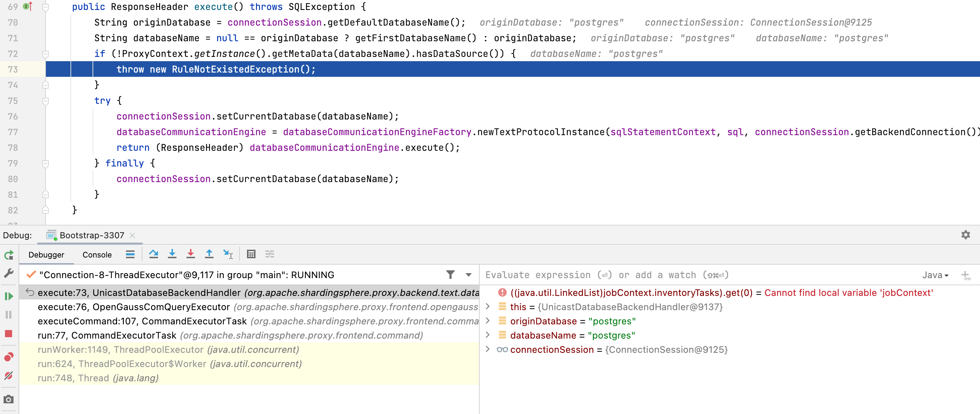Open the Evaluate Expression calculator icon
Screen dimensions: 980x414
(x=251, y=254)
